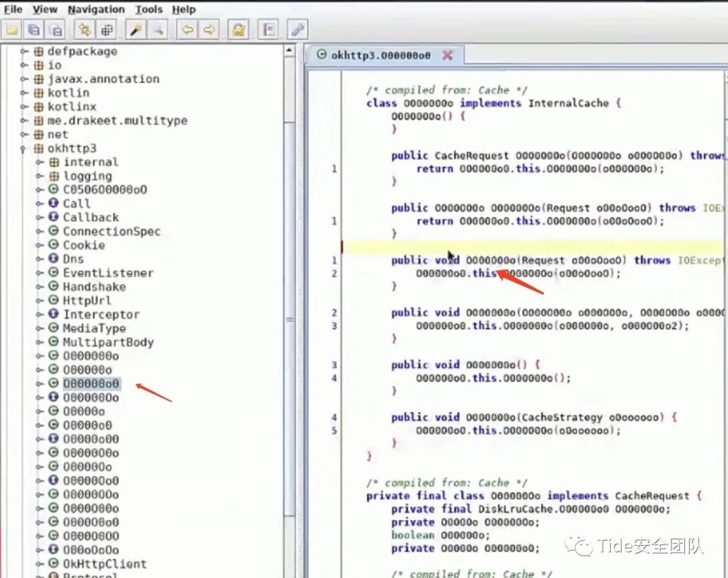Navigate back with the left arrow icon
The height and width of the screenshot is (578, 728).
187,30
